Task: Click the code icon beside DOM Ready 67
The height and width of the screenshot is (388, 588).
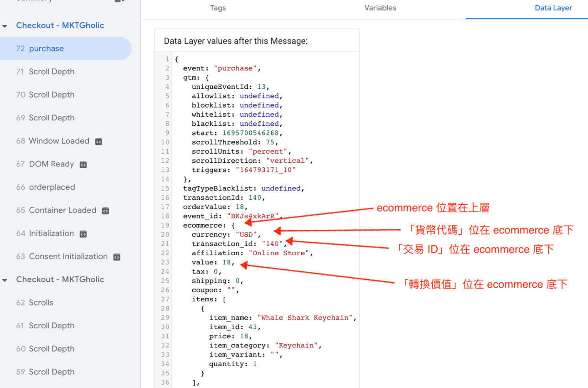Action: (83, 165)
